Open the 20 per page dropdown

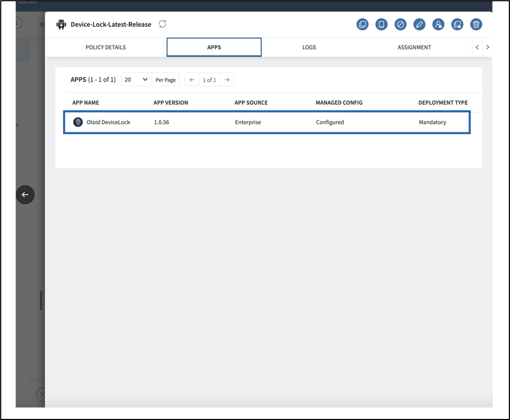click(136, 79)
